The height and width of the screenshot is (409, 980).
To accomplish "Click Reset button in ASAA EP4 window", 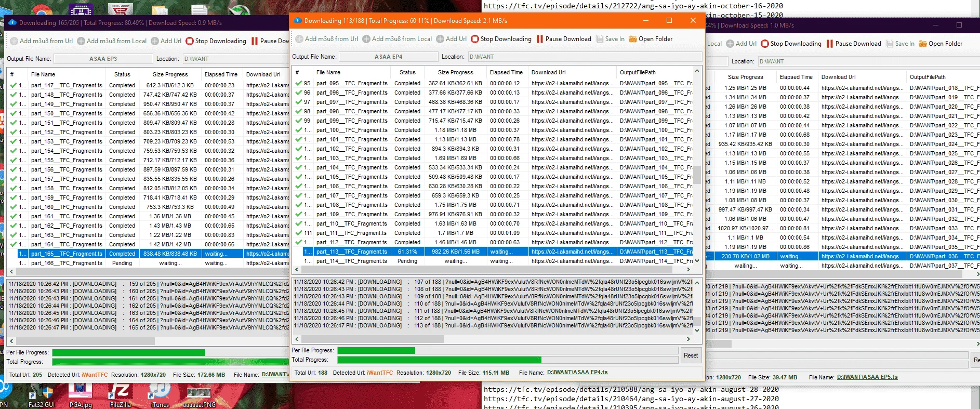I will click(691, 355).
